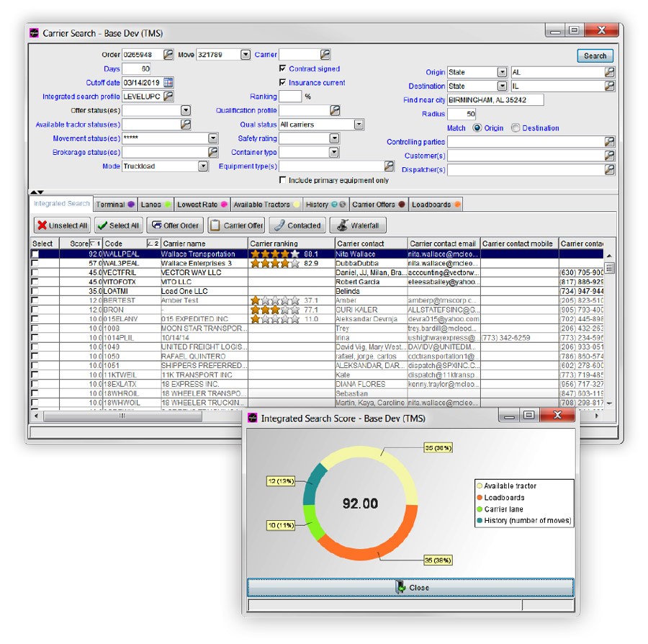The image size is (648, 644).
Task: Select the Destination match radio button
Action: point(515,128)
